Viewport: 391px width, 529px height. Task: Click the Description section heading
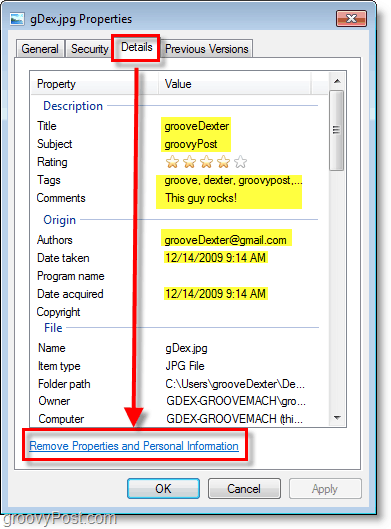pos(73,106)
